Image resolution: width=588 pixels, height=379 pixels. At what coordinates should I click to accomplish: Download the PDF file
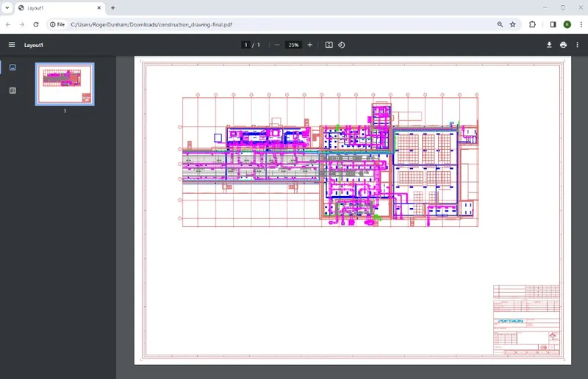(549, 45)
